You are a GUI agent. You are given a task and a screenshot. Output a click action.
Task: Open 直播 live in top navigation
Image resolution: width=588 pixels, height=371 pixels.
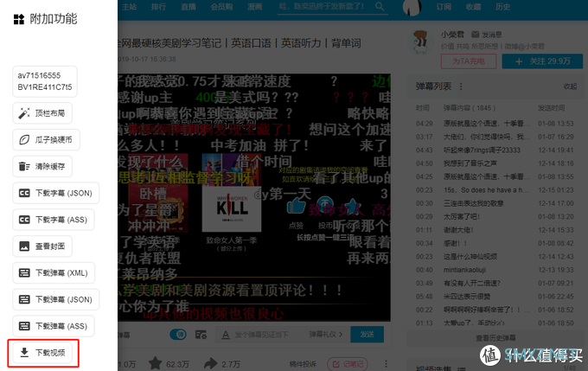click(189, 7)
